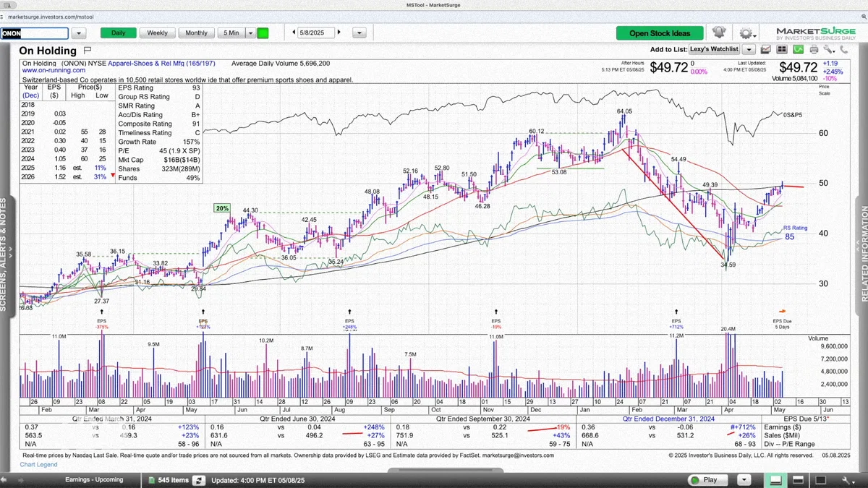Click the ONON ticker symbol input
This screenshot has width=868, height=488.
click(x=34, y=33)
